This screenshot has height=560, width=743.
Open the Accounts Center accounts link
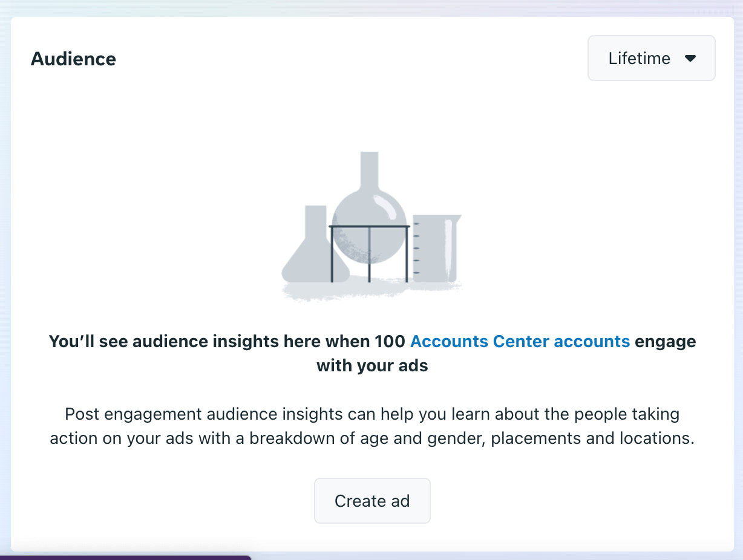tap(520, 341)
